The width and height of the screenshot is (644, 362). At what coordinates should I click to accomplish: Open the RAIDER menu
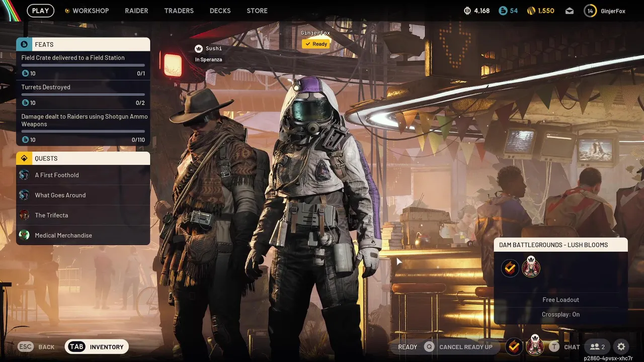pos(136,11)
